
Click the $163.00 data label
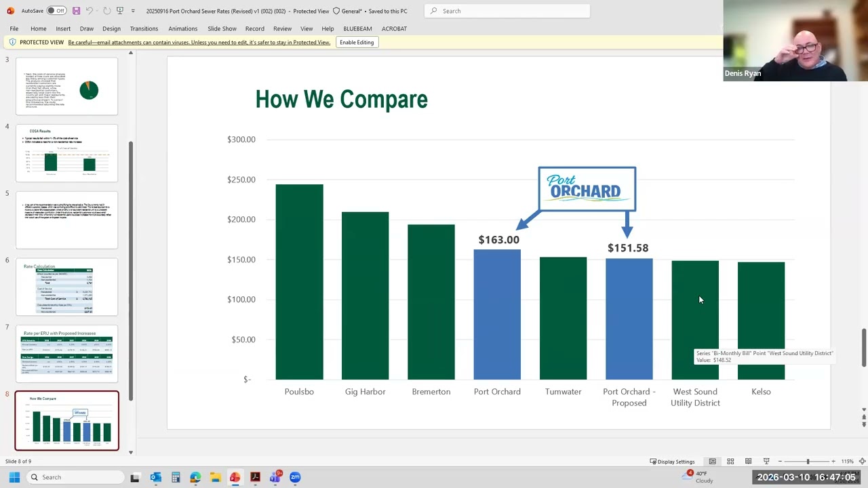point(498,240)
